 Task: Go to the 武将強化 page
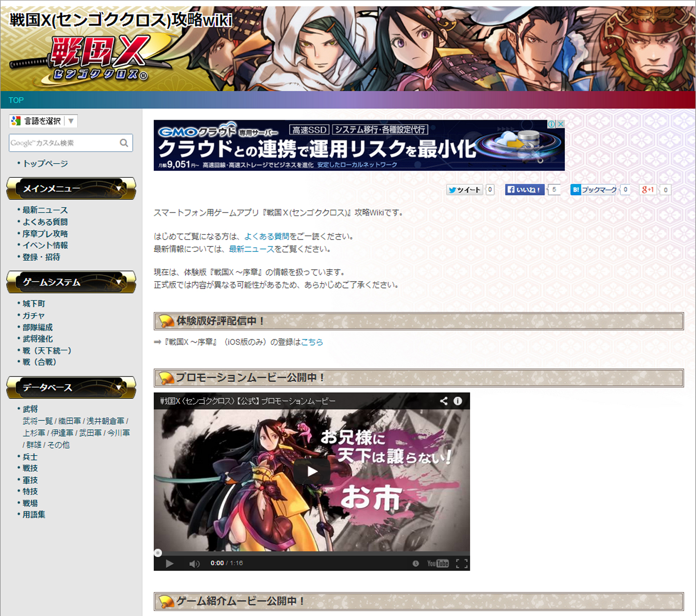tap(38, 339)
